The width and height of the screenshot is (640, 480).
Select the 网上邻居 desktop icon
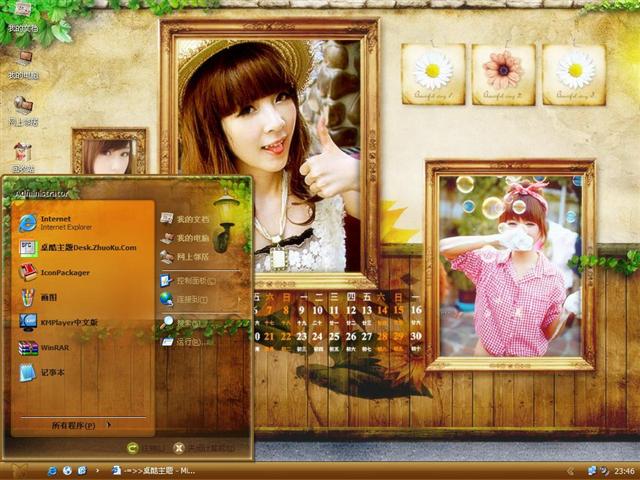(x=22, y=110)
